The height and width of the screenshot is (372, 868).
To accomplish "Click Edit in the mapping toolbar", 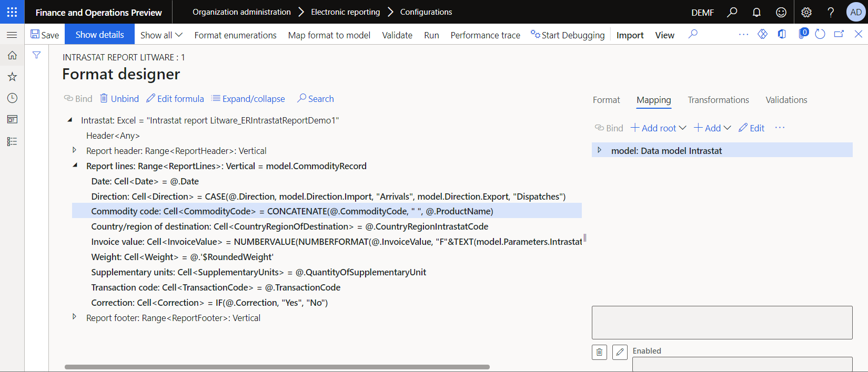I will pyautogui.click(x=751, y=128).
